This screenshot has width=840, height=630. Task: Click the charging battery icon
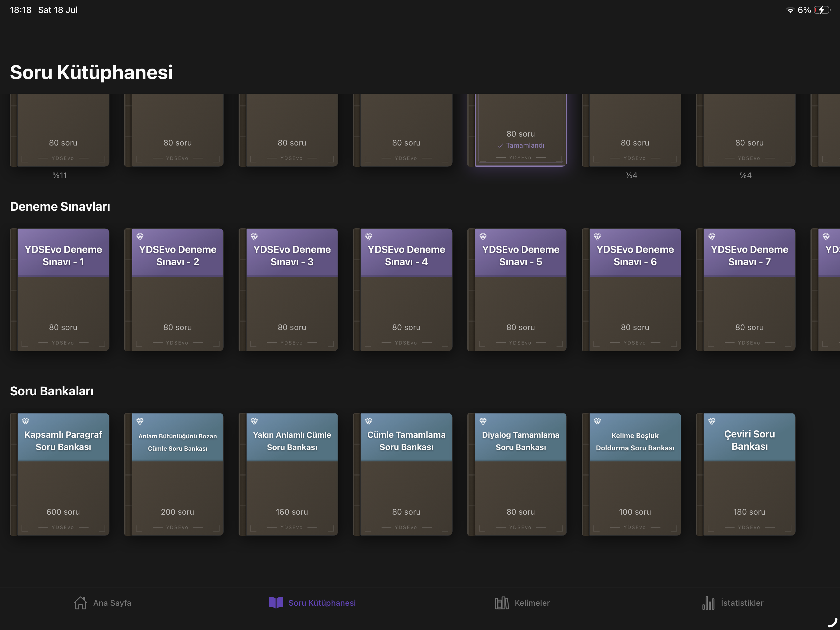tap(822, 10)
